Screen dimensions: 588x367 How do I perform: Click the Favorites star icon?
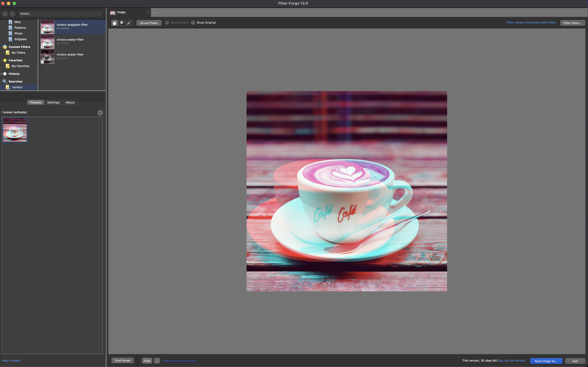point(5,60)
